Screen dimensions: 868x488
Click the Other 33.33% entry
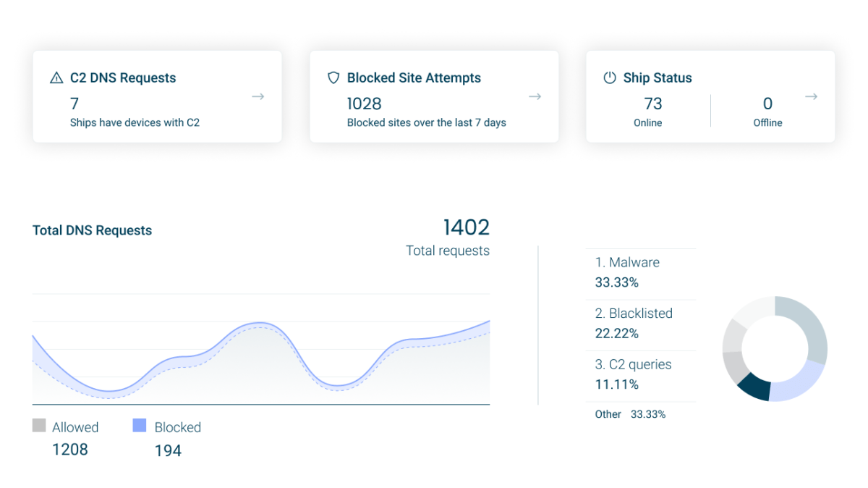[x=630, y=414]
